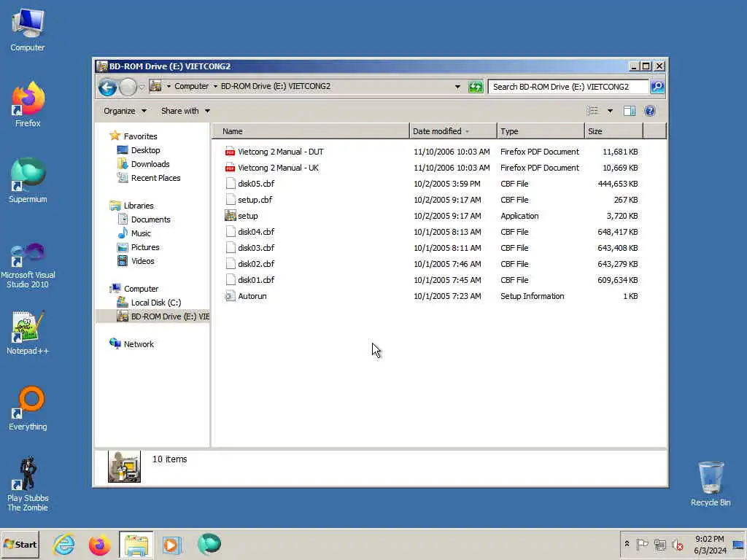Expand the address bar history dropdown
Viewport: 747px width, 560px height.
(x=457, y=87)
